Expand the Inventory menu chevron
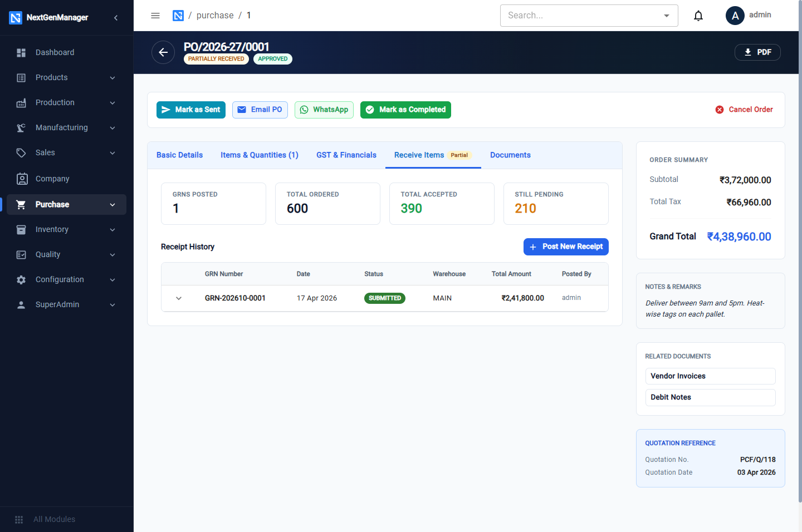This screenshot has width=802, height=532. coord(113,230)
